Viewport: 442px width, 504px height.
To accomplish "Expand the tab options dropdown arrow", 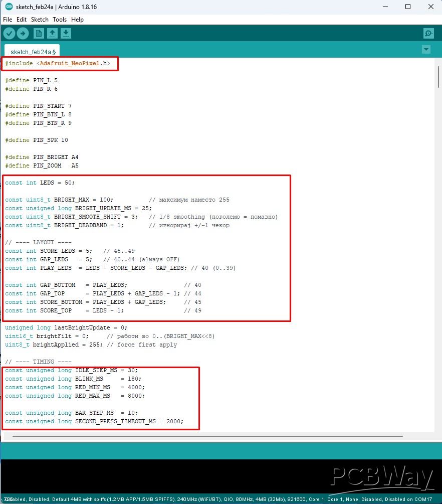I will [x=426, y=50].
